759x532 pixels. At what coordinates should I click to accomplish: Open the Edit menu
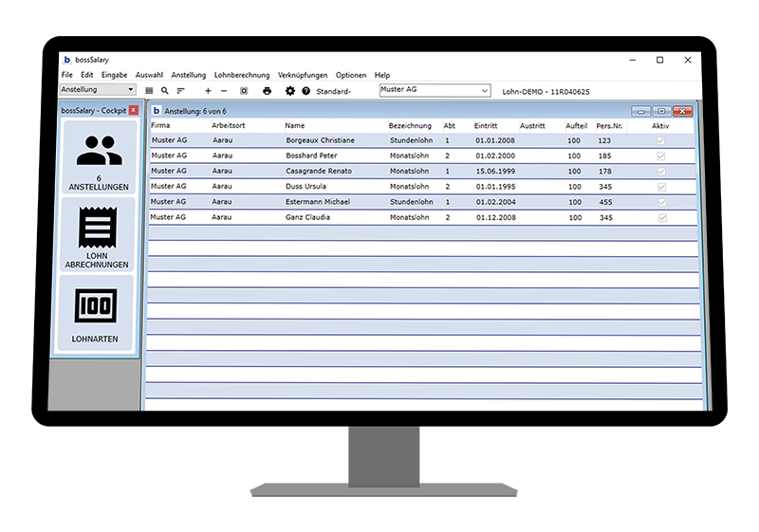pyautogui.click(x=87, y=75)
